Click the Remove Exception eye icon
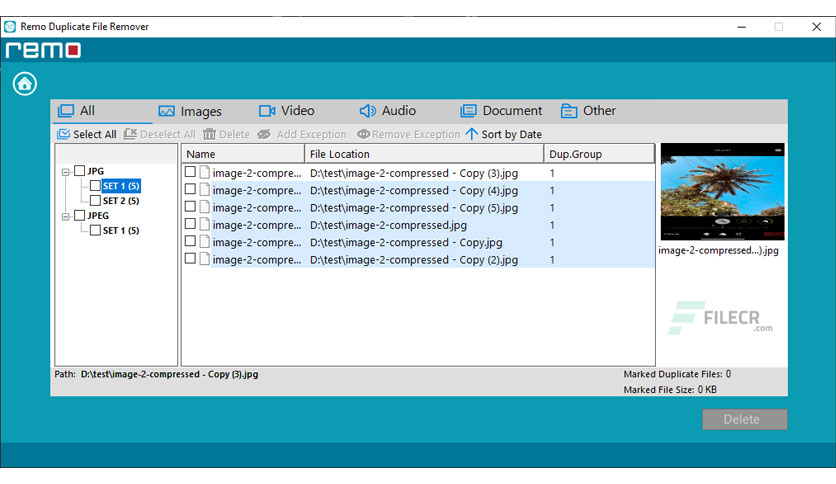 tap(364, 134)
